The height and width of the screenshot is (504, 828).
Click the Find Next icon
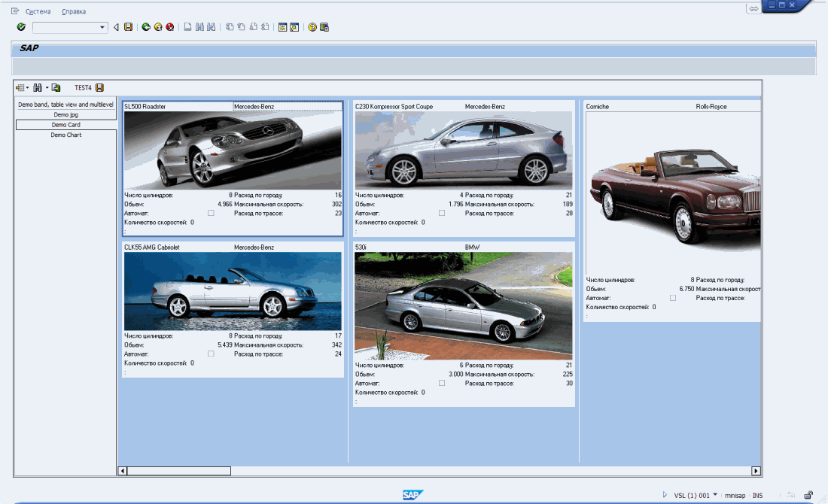(x=212, y=27)
